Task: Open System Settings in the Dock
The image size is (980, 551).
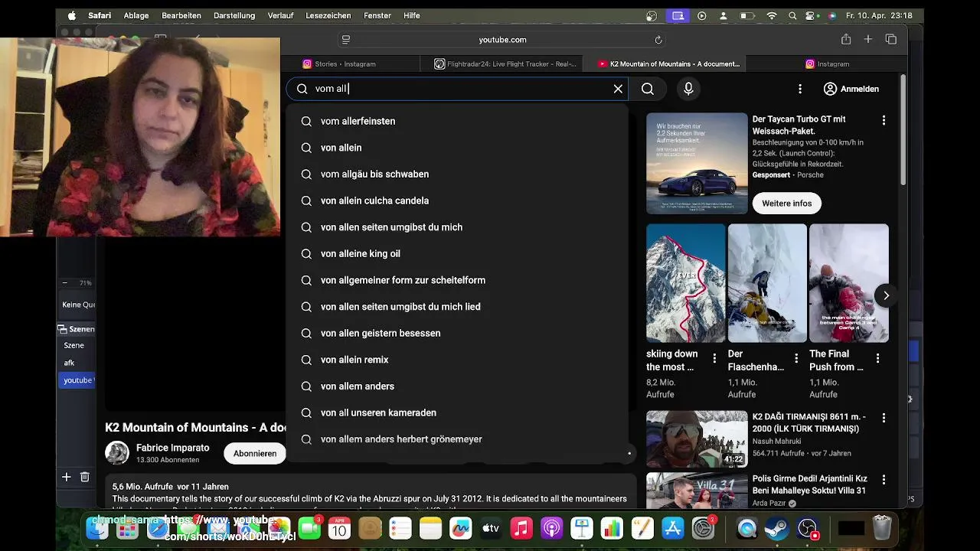Action: tap(703, 529)
